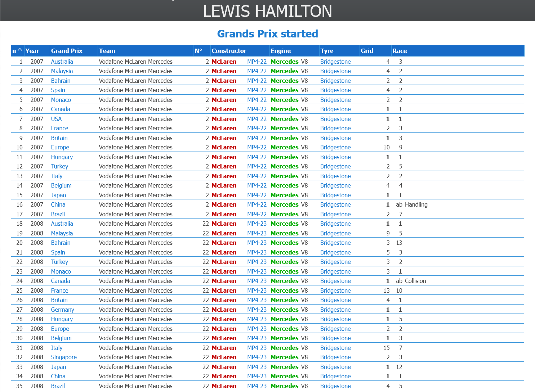Select the 'ab Collision' race result
535x392 pixels.
coord(411,281)
